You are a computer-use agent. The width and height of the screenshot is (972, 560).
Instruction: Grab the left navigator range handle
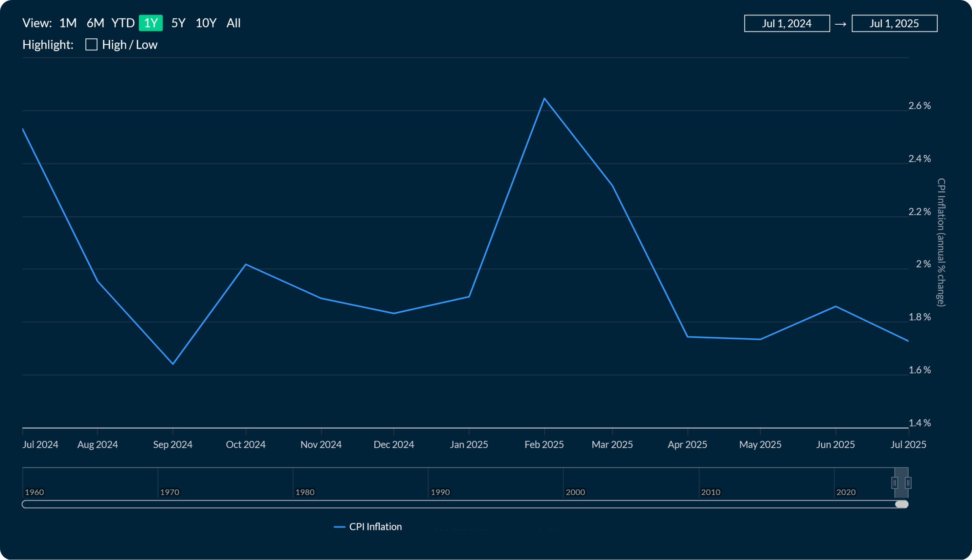(894, 483)
